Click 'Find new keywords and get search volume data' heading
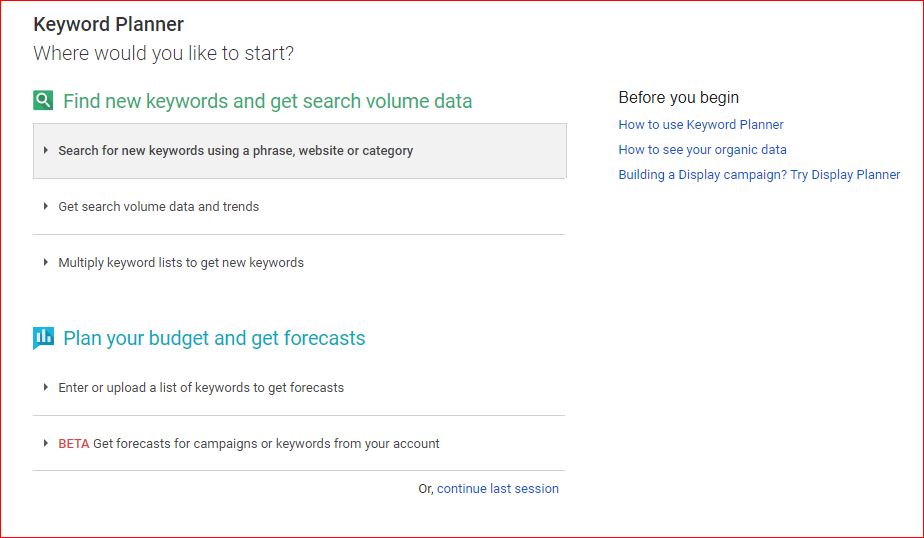 click(x=268, y=101)
